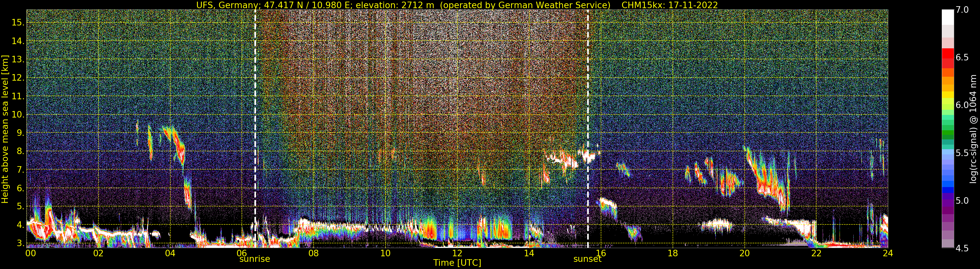The width and height of the screenshot is (980, 269).
Task: Click the height axis tick label '11.'
Action: point(18,96)
